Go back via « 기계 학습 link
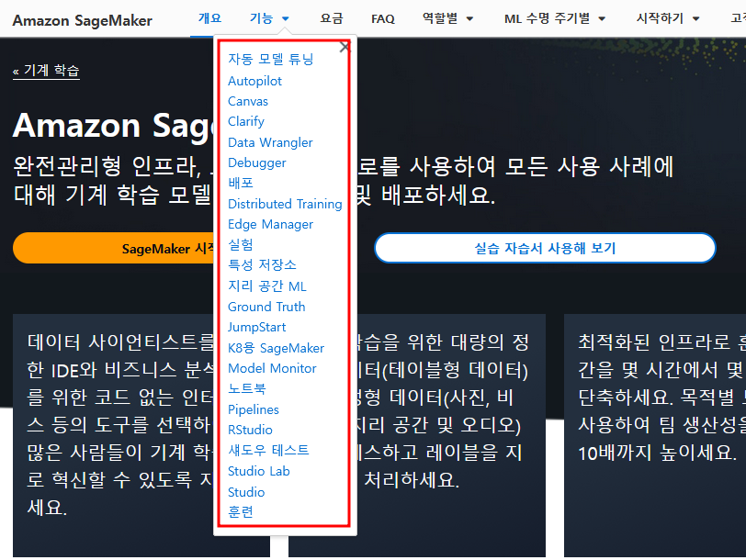Screen dimensions: 746x560 46,71
